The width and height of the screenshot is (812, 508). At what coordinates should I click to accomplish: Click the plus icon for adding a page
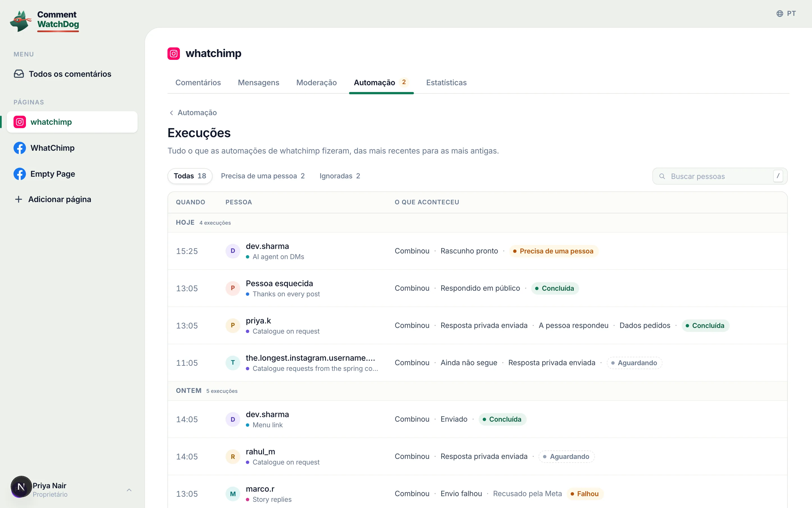click(x=19, y=199)
